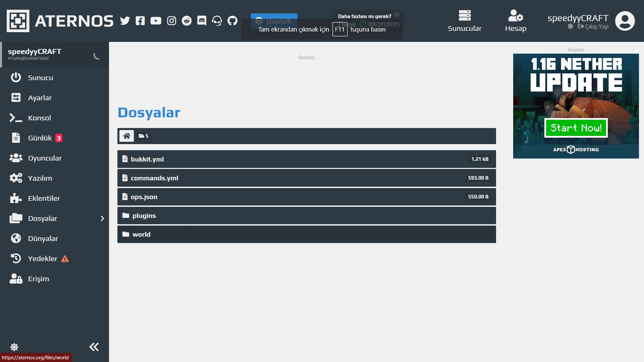Open the plugins folder
The height and width of the screenshot is (362, 644).
point(307,216)
